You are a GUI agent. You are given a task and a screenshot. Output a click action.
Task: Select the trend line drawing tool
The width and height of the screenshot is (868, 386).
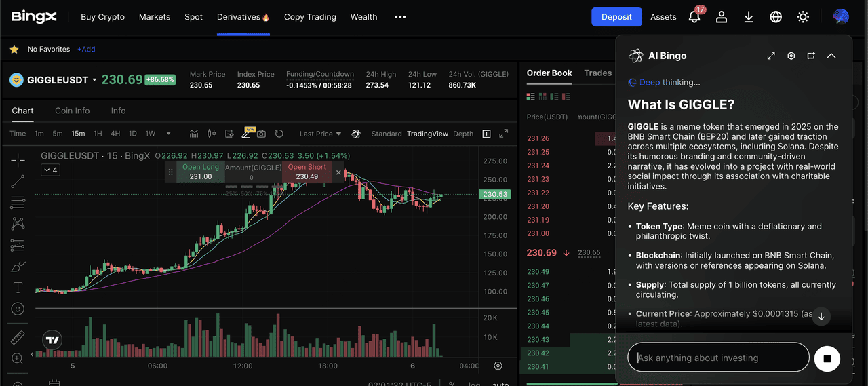coord(18,181)
